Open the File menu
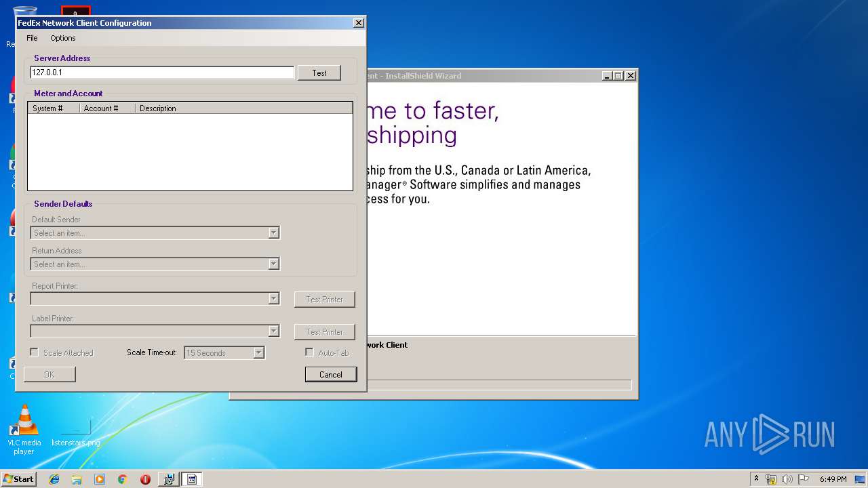Image resolution: width=868 pixels, height=488 pixels. pyautogui.click(x=32, y=38)
